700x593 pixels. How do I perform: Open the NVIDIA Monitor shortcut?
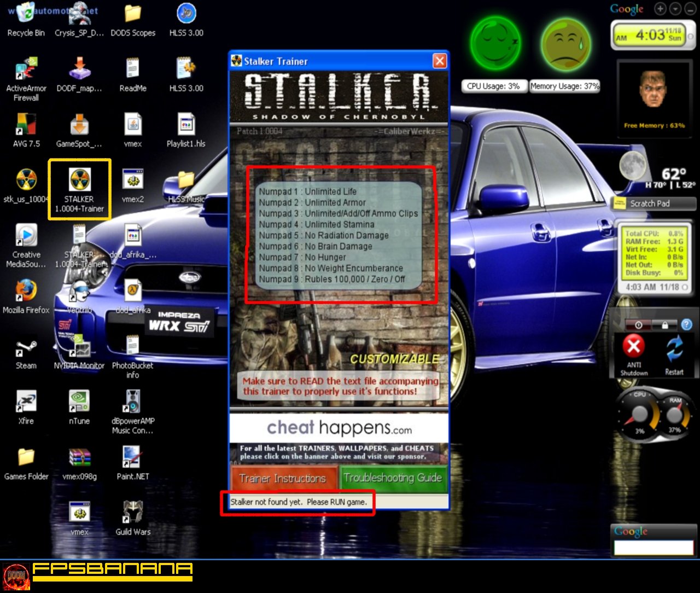pos(79,353)
